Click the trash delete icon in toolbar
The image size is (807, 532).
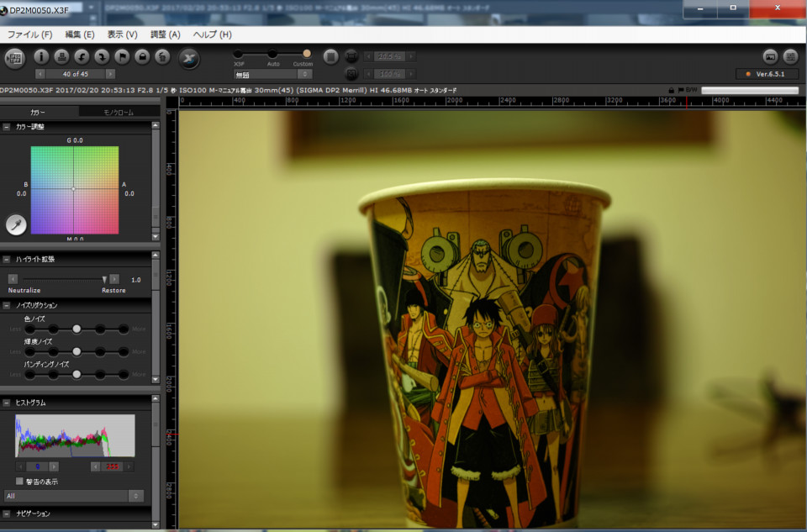pos(162,56)
